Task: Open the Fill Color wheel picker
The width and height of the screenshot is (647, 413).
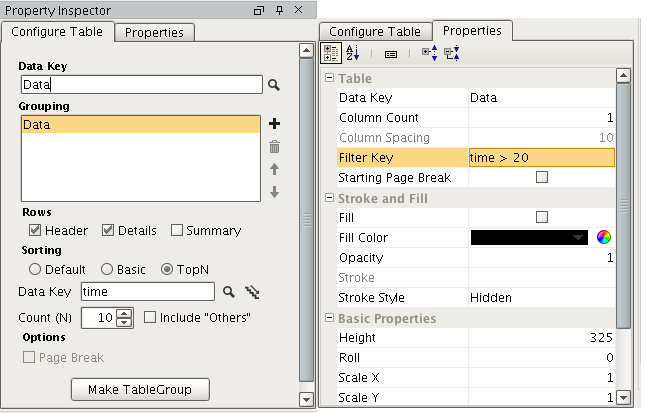Action: coord(603,238)
